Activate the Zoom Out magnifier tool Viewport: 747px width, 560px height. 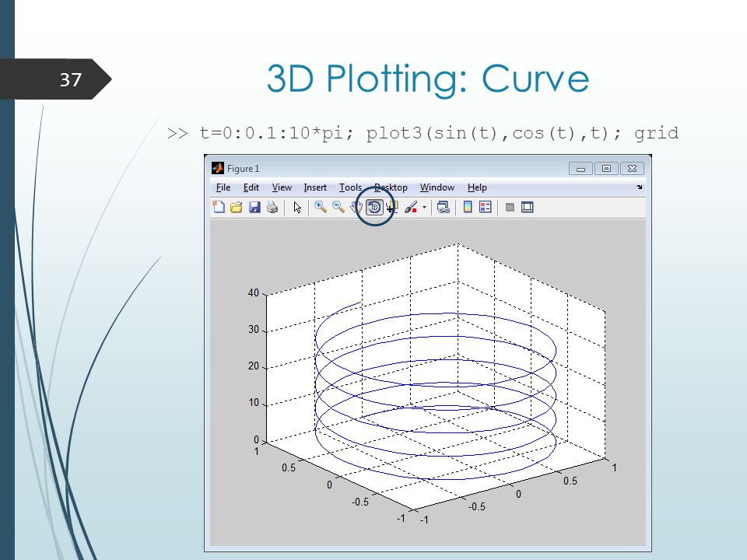338,207
